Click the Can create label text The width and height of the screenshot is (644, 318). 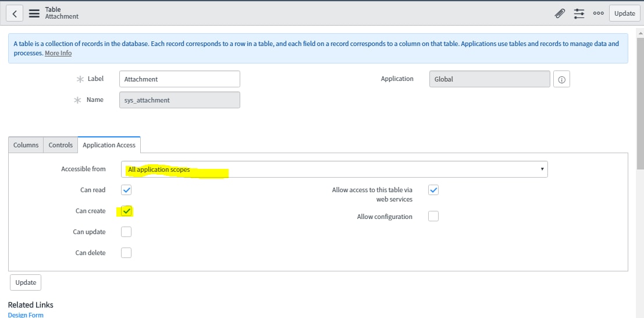90,211
